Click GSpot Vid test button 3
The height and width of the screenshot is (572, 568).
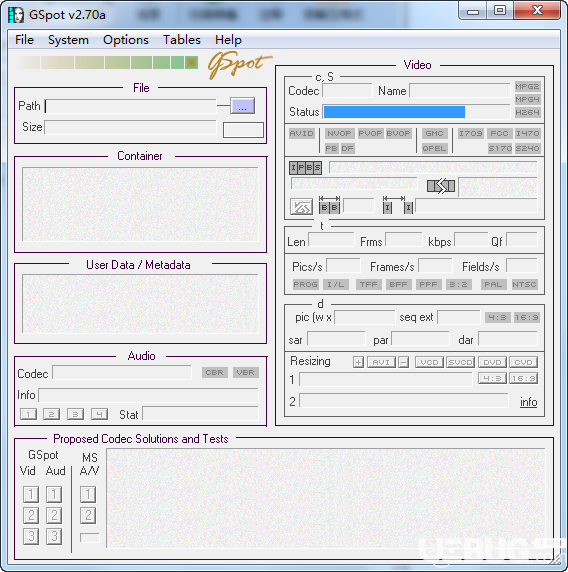[x=31, y=536]
